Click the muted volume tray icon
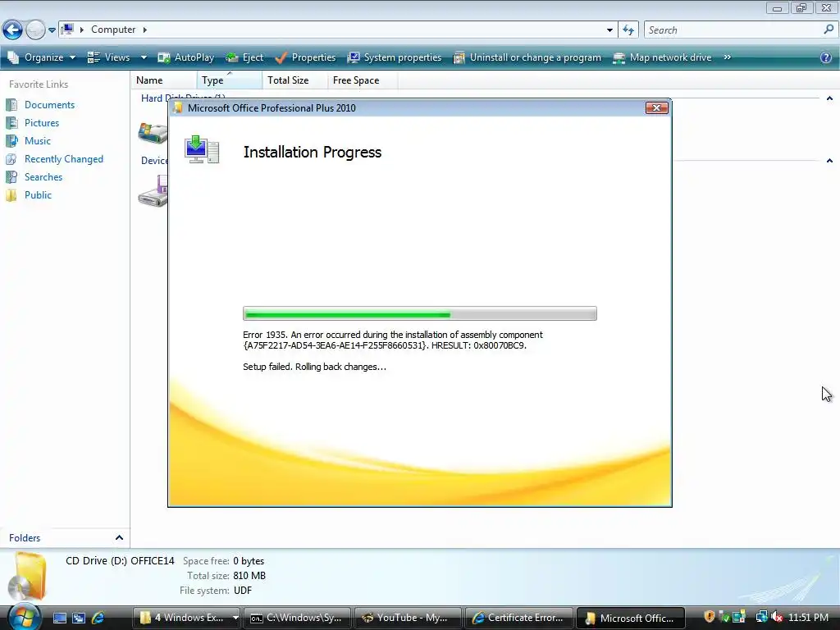Screen dimensions: 840x630 (777, 617)
